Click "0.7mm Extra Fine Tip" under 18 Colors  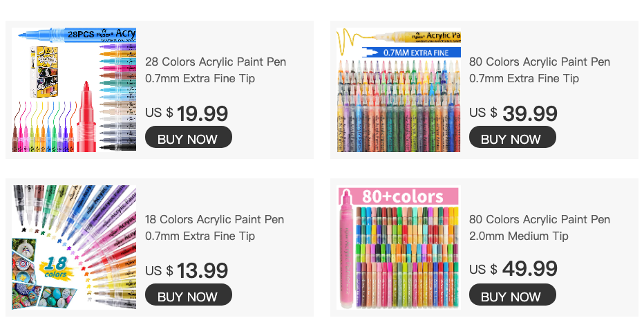tap(200, 236)
